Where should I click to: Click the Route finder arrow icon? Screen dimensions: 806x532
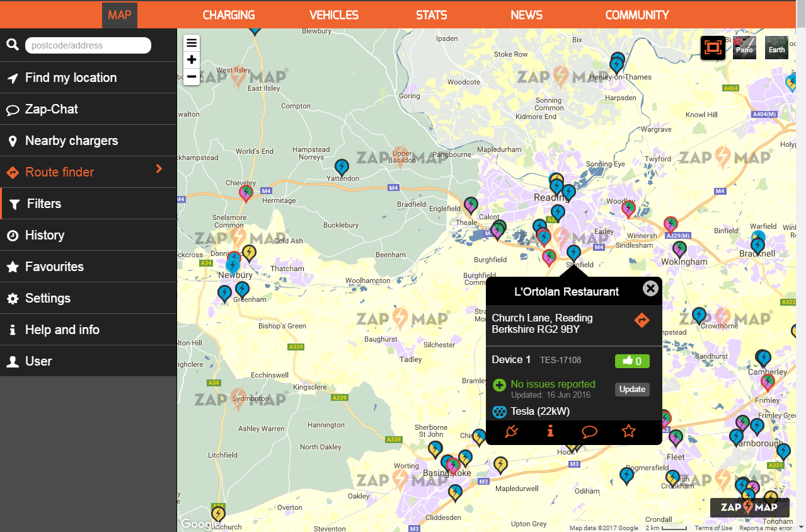pos(12,172)
